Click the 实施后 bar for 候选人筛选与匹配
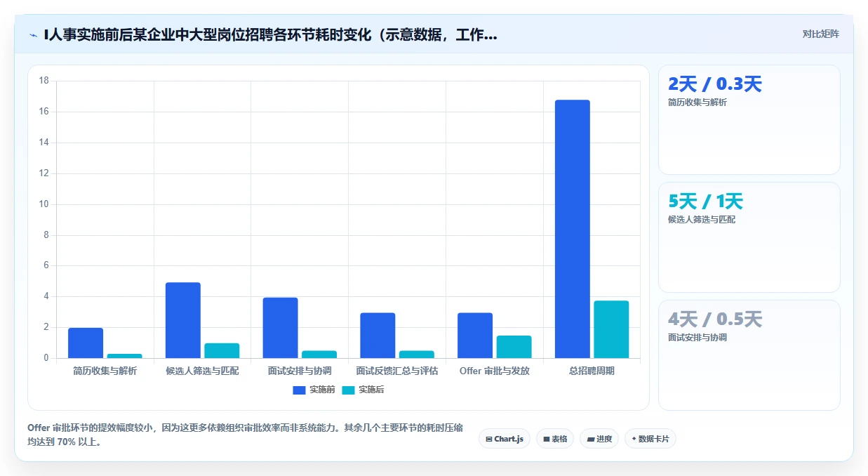 [222, 350]
